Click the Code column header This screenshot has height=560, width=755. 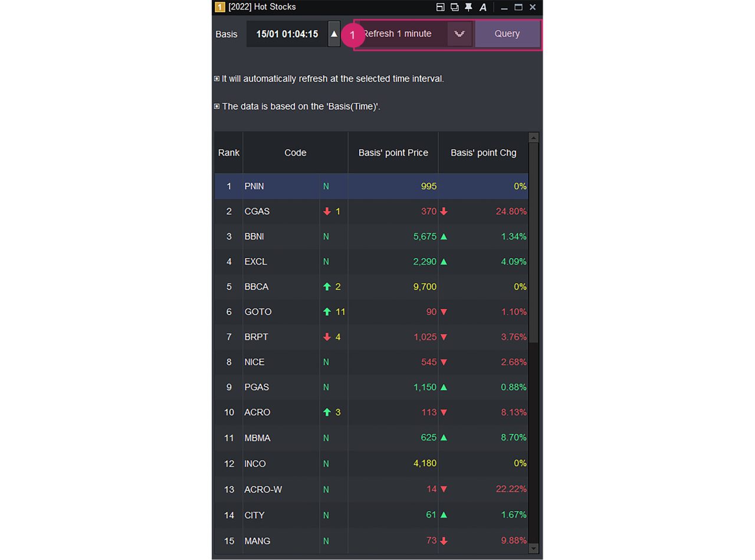[x=295, y=153]
